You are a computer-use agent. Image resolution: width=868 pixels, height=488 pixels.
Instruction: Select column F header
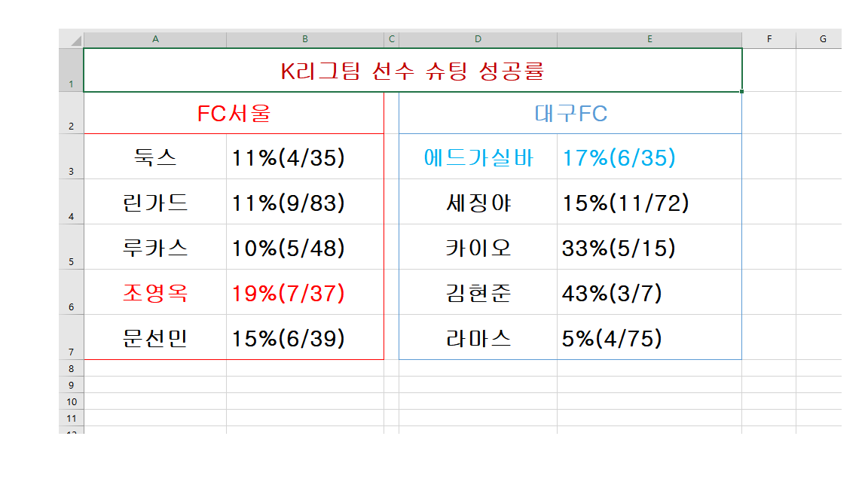pyautogui.click(x=769, y=39)
